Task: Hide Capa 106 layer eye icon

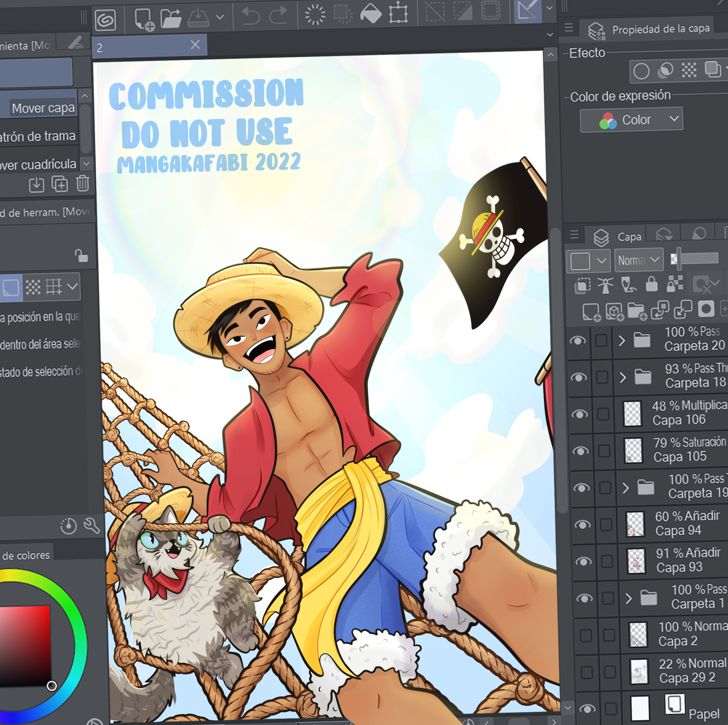Action: [580, 414]
